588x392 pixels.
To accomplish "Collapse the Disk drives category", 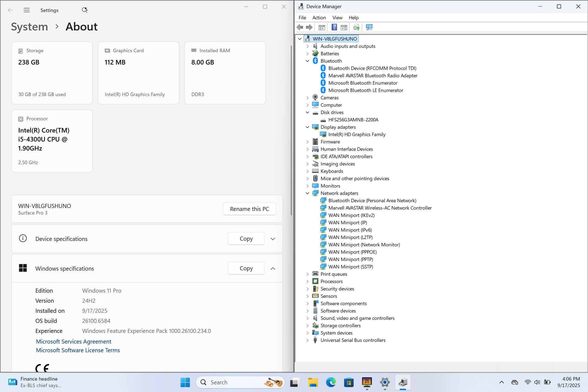I will (308, 112).
